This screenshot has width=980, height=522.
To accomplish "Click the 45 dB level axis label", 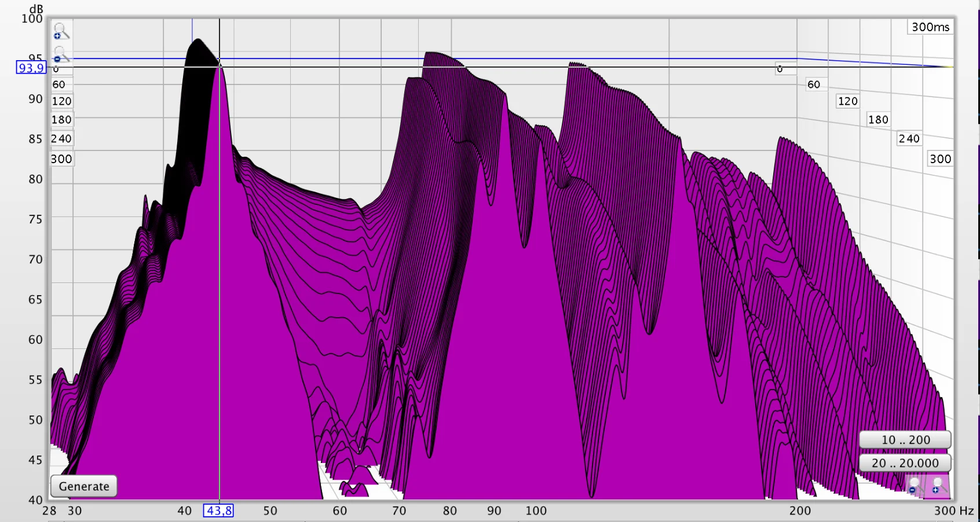I will (x=35, y=459).
